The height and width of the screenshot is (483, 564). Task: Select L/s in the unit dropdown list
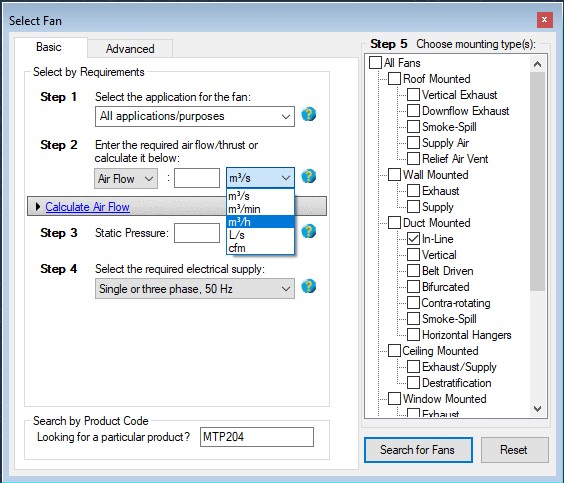point(260,235)
